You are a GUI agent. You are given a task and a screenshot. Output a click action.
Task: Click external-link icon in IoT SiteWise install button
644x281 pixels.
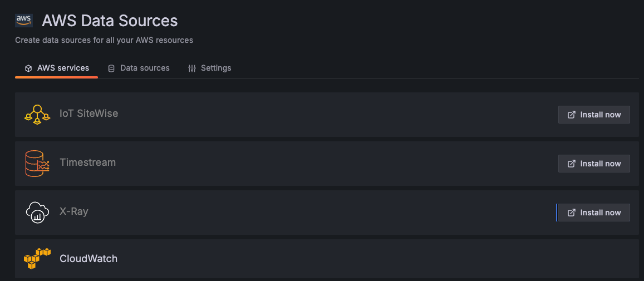coord(571,115)
